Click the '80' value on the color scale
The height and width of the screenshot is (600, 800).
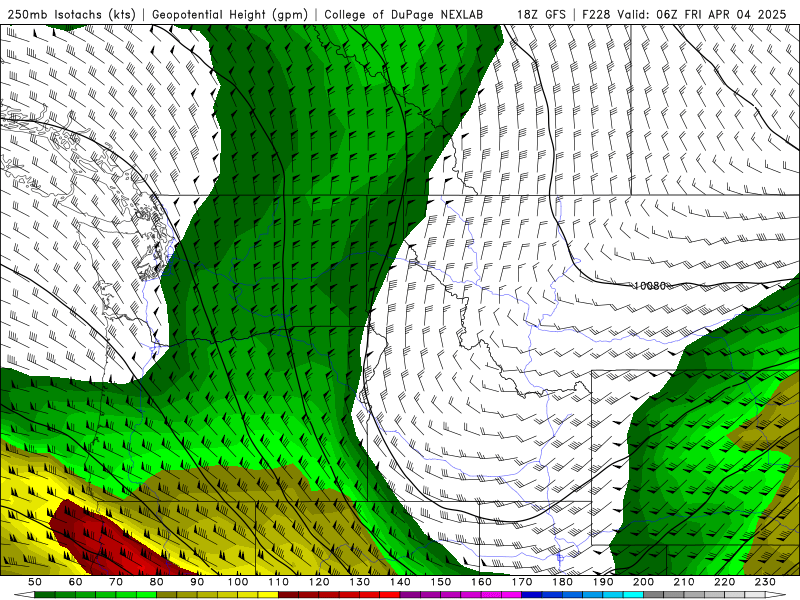tap(157, 582)
